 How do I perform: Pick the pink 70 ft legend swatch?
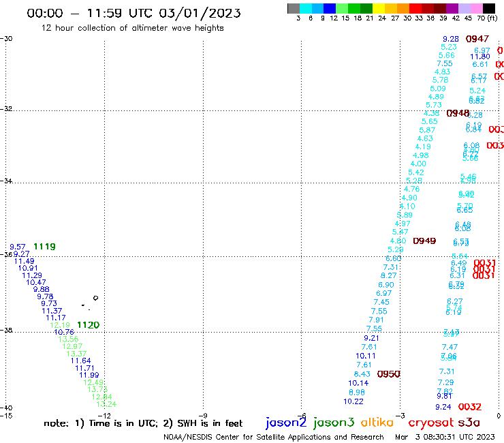[x=476, y=8]
